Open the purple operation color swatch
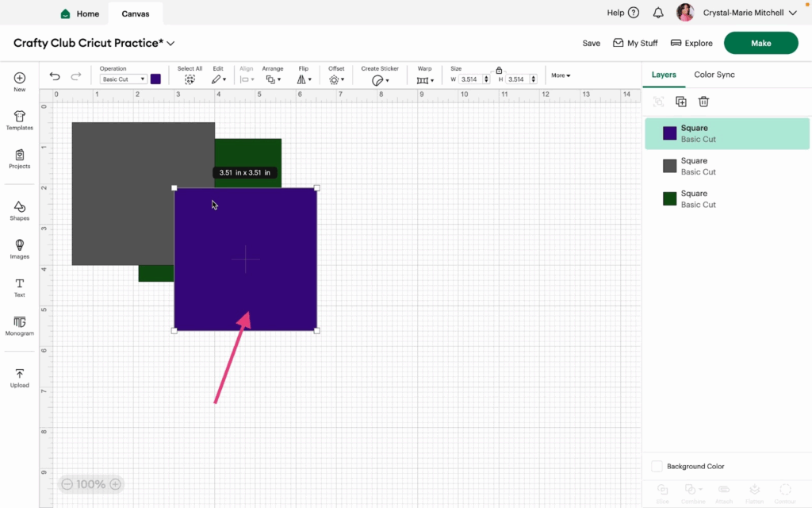The height and width of the screenshot is (508, 812). (x=155, y=79)
